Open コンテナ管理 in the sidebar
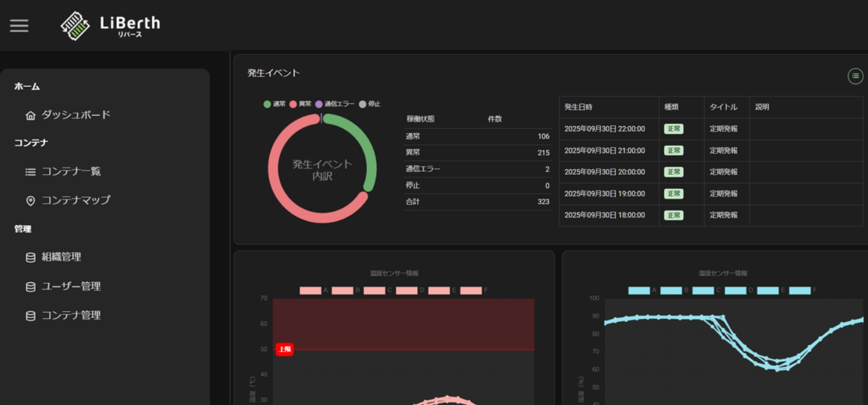 tap(71, 315)
